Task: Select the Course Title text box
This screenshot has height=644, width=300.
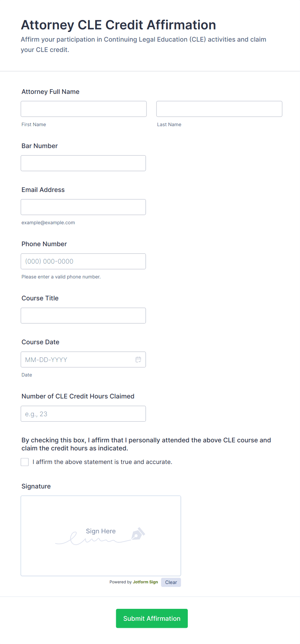Action: (83, 316)
